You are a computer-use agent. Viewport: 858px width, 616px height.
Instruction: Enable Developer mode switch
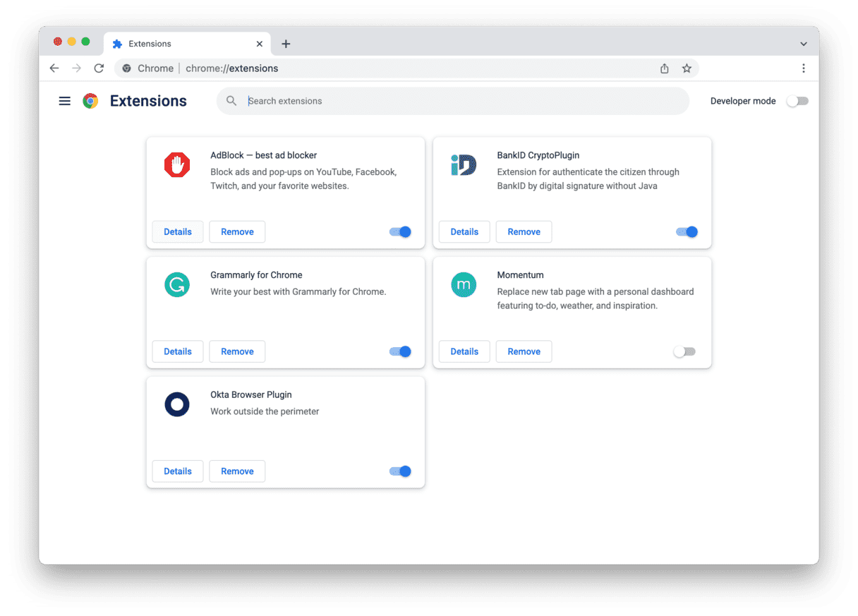[797, 101]
